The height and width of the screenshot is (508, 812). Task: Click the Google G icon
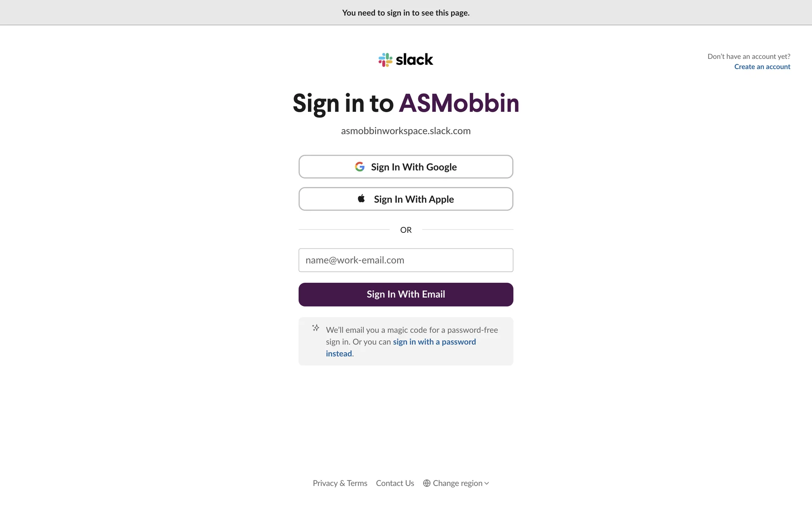coord(359,167)
